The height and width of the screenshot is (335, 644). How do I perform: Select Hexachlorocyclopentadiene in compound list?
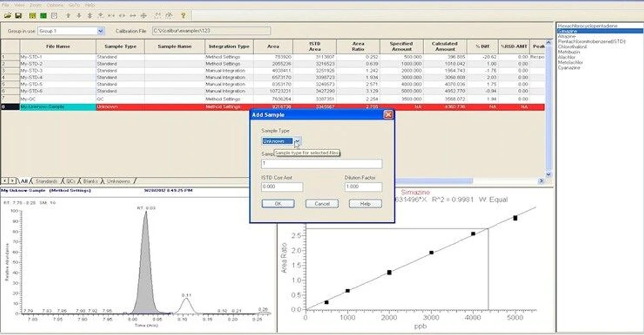[x=588, y=26]
